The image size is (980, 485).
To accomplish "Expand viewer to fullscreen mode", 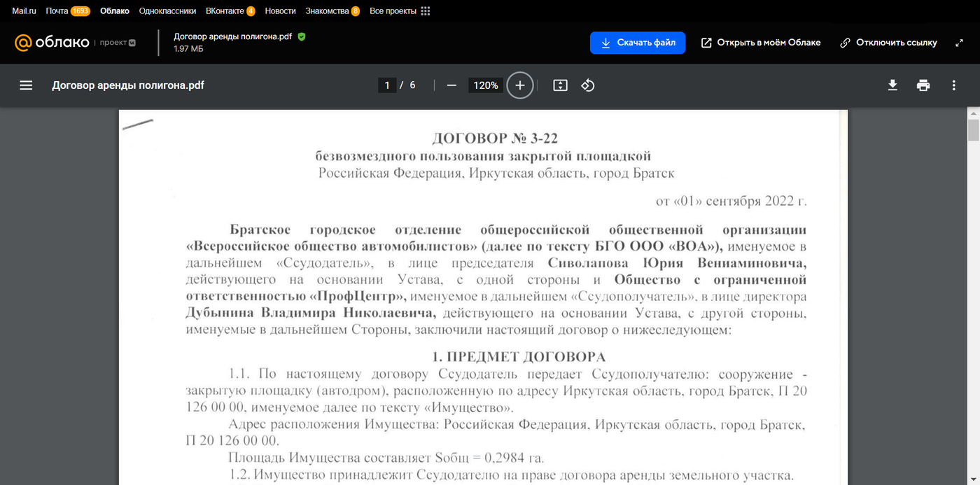I will [x=959, y=43].
